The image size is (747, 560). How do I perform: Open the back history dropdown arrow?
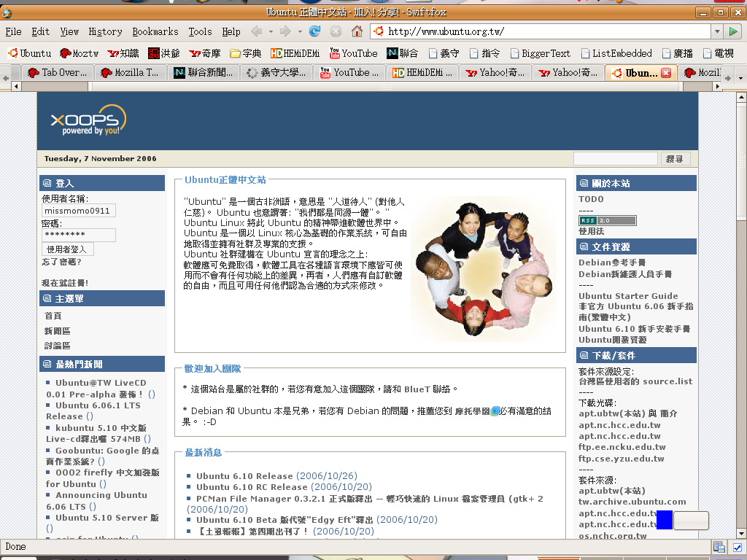tap(270, 31)
